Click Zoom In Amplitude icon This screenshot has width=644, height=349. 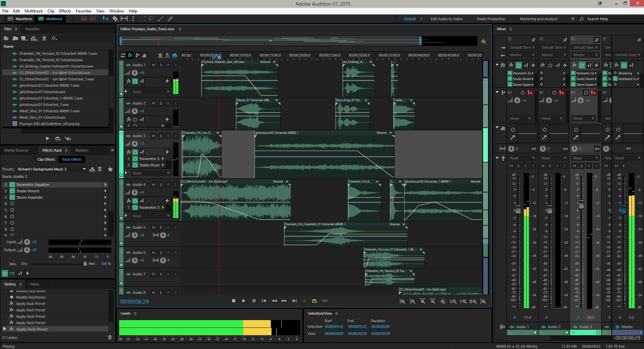[x=402, y=301]
